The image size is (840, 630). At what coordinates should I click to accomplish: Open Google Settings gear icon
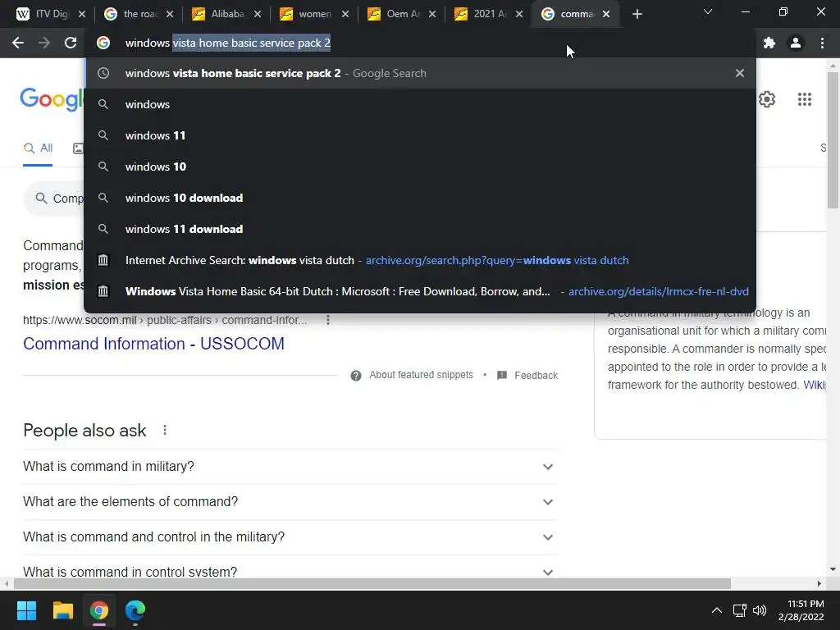(x=767, y=99)
